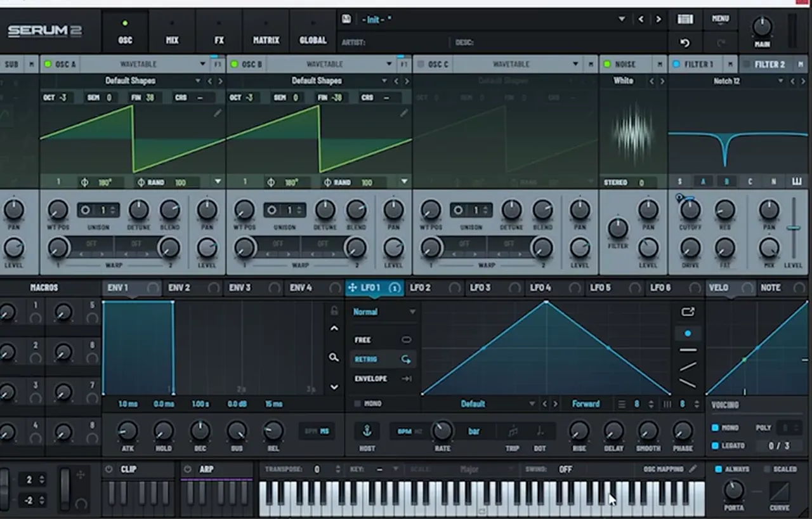Open the Notch 12 filter type dropdown
This screenshot has height=519, width=812.
[x=780, y=81]
